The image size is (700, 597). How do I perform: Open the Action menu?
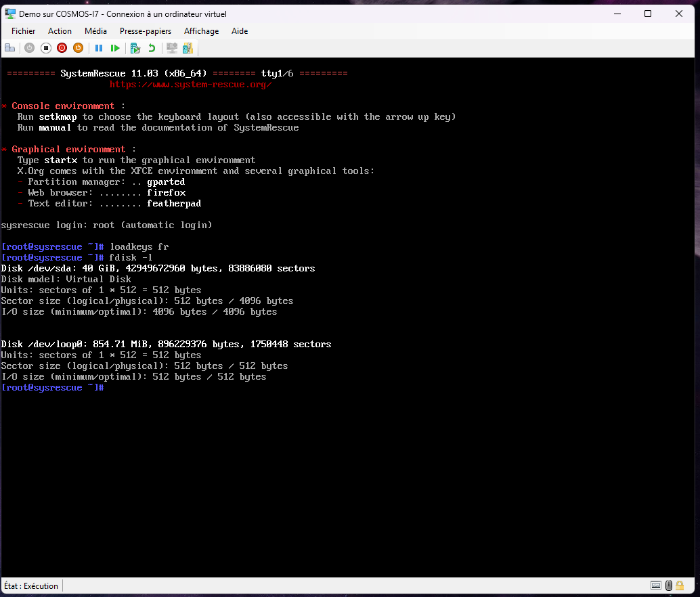point(60,31)
